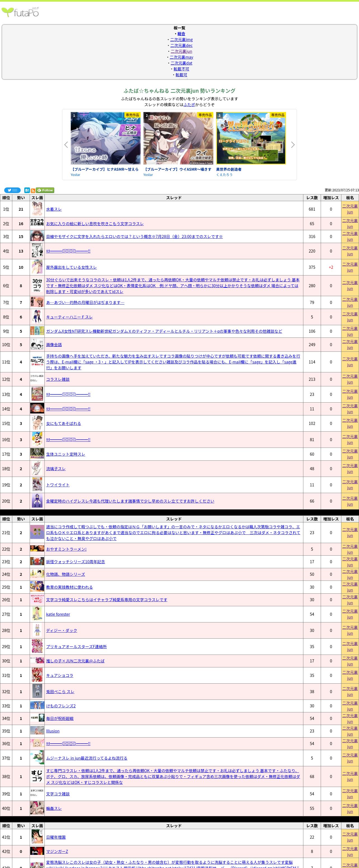Open 妖怪ウォッチシリーズ10周年記念 thread
The image size is (359, 868).
75,562
